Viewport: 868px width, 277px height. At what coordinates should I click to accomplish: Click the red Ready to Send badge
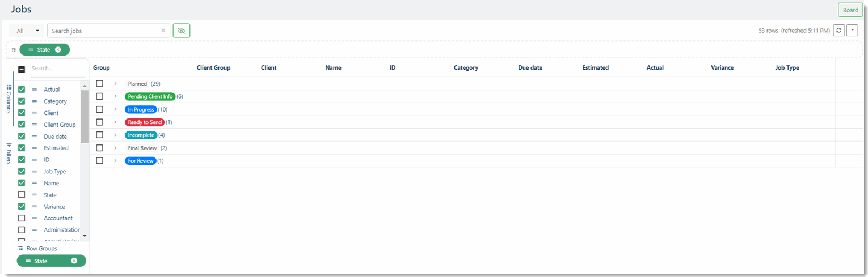[x=145, y=122]
